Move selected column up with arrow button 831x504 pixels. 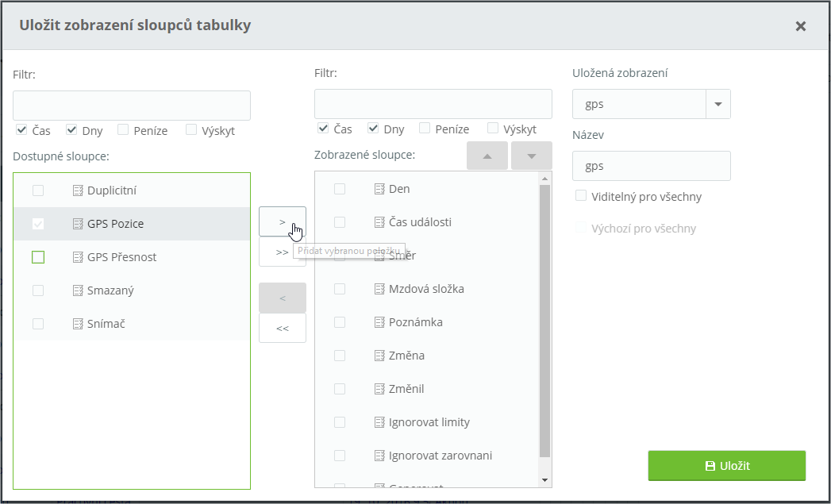coord(487,156)
